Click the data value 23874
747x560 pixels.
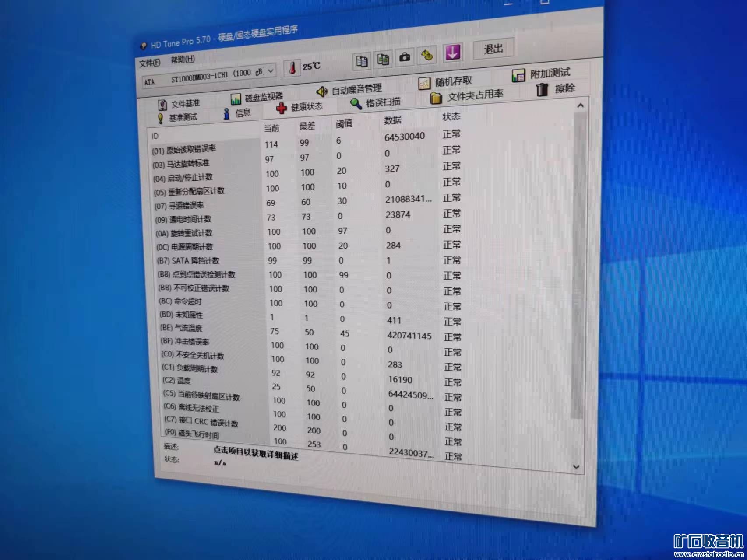coord(398,215)
